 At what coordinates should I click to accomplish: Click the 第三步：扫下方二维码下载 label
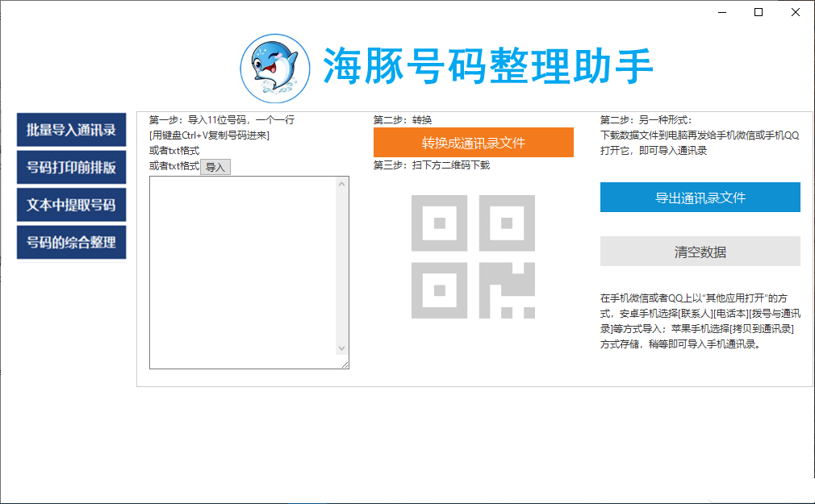coord(432,165)
